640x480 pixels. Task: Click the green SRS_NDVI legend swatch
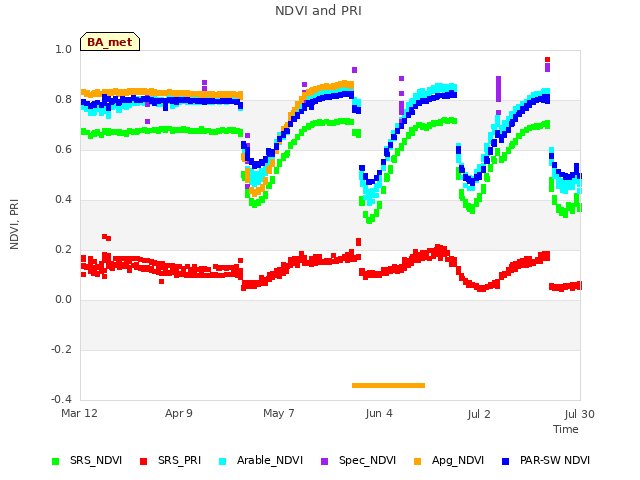[x=56, y=461]
